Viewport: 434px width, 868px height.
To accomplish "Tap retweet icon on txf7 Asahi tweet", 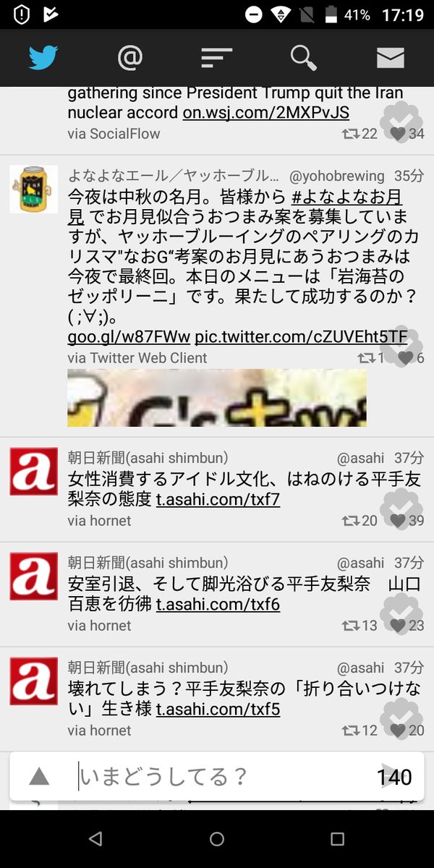I will pyautogui.click(x=351, y=520).
